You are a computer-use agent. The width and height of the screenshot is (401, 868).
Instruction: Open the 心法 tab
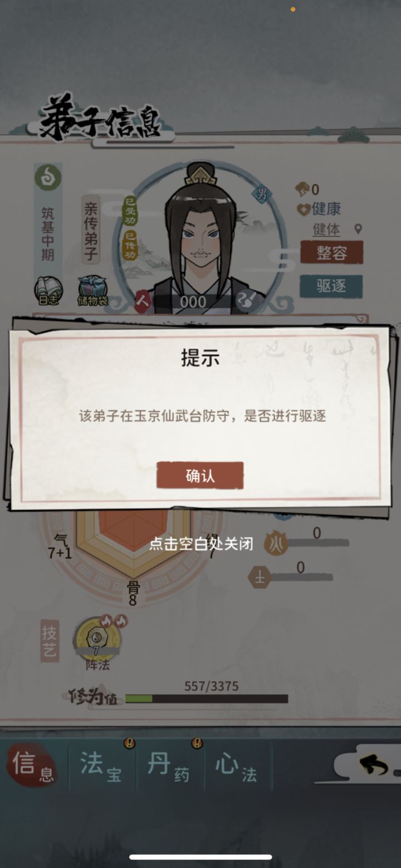(237, 765)
